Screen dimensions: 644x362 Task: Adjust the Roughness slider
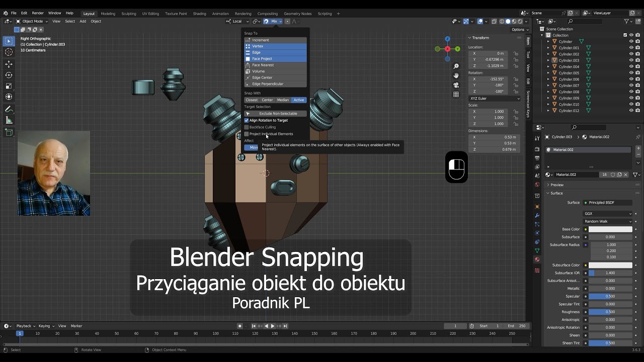tap(610, 312)
